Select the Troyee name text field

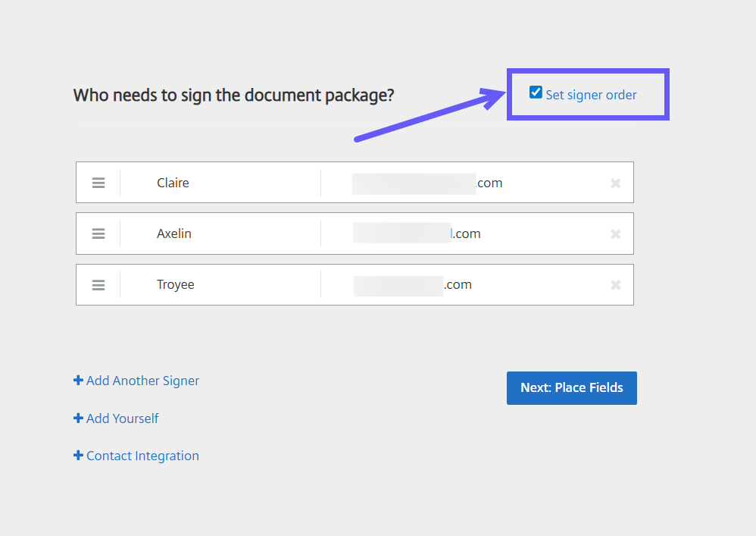[x=220, y=285]
